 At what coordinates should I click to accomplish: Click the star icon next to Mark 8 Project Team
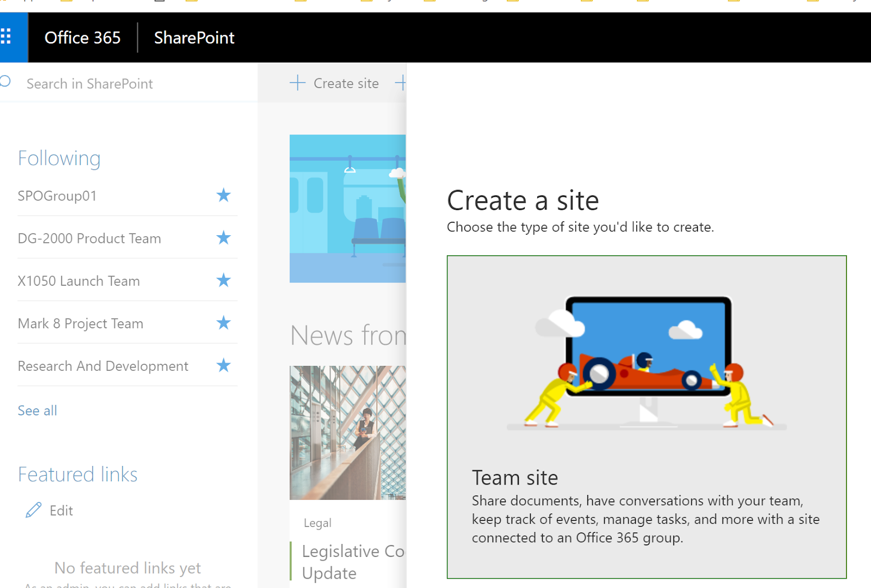(223, 323)
